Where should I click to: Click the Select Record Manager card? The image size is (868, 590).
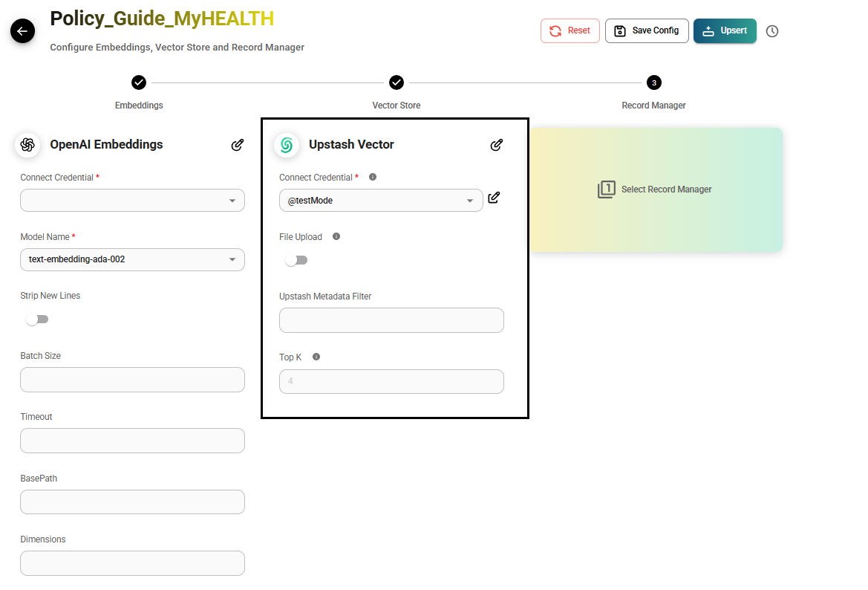tap(656, 189)
